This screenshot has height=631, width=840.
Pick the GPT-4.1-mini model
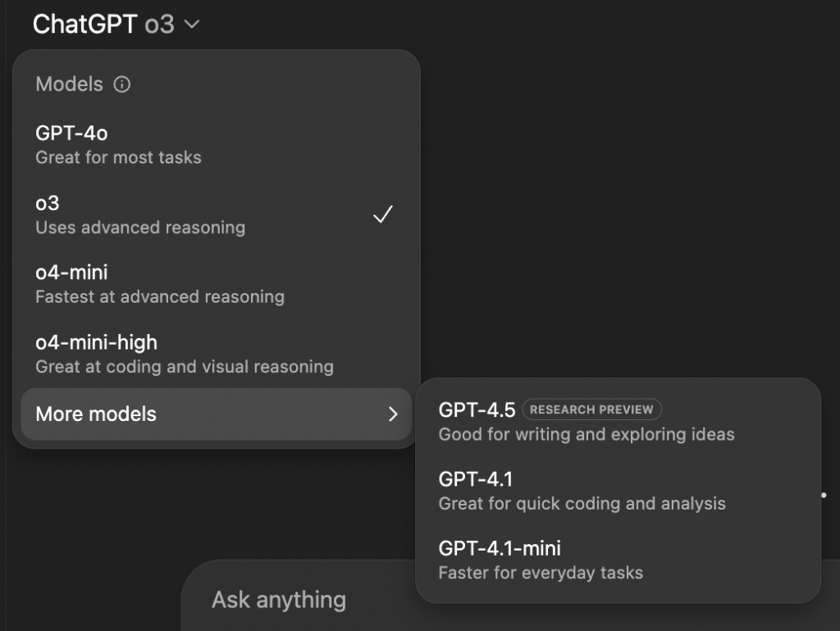pos(619,560)
